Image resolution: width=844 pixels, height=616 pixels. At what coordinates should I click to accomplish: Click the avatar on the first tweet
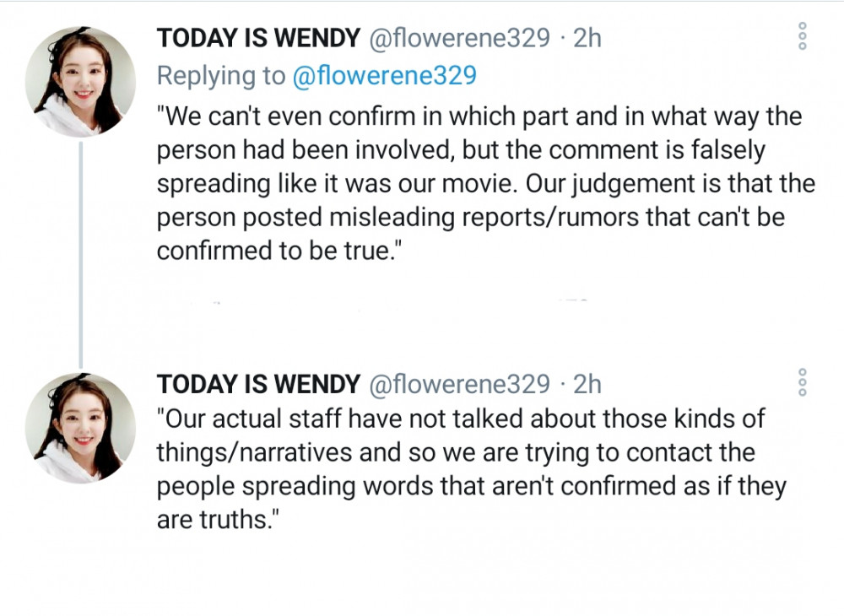click(x=80, y=81)
